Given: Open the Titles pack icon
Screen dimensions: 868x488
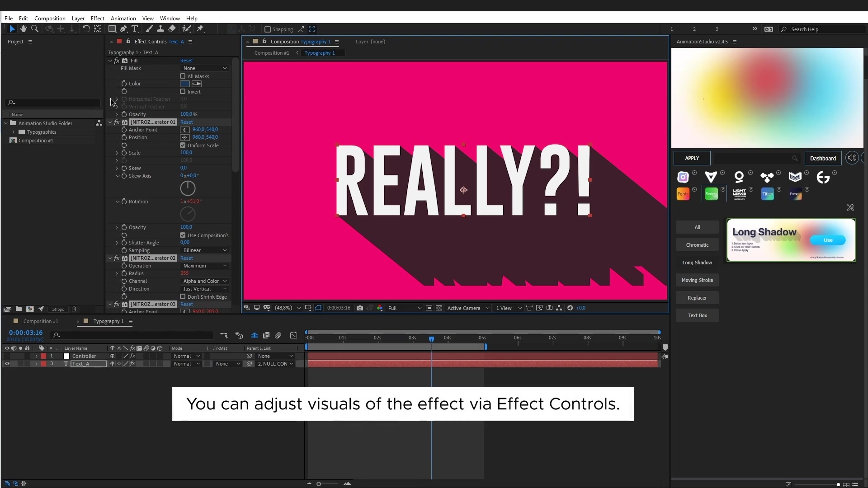Looking at the screenshot, I should click(767, 194).
